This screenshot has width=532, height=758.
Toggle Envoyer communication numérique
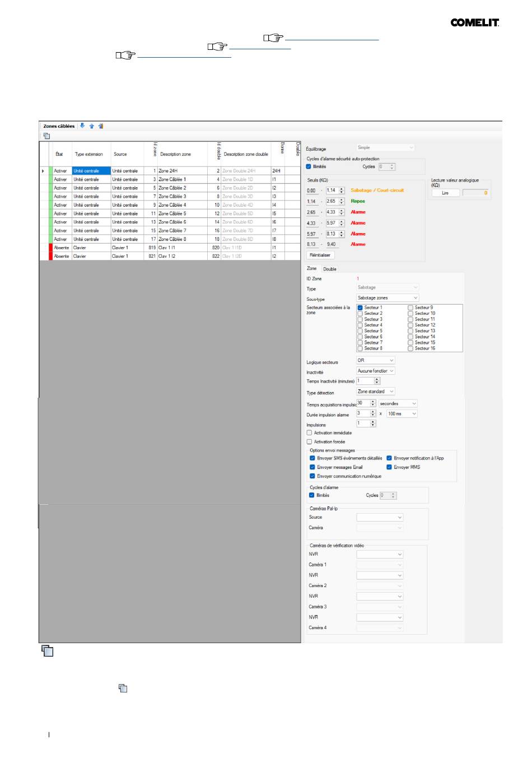point(312,476)
